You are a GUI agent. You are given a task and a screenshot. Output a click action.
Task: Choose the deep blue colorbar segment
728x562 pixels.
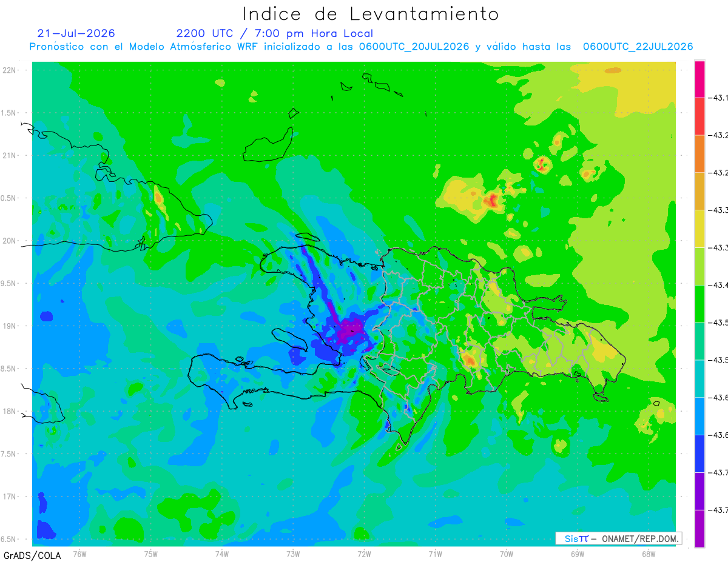pos(699,453)
